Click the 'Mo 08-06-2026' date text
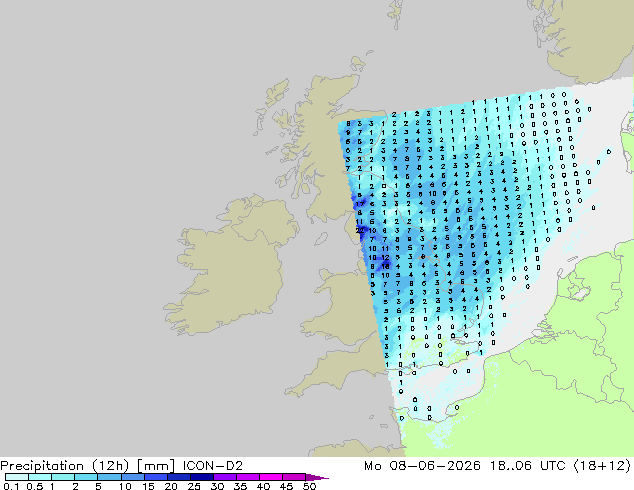 coord(422,466)
